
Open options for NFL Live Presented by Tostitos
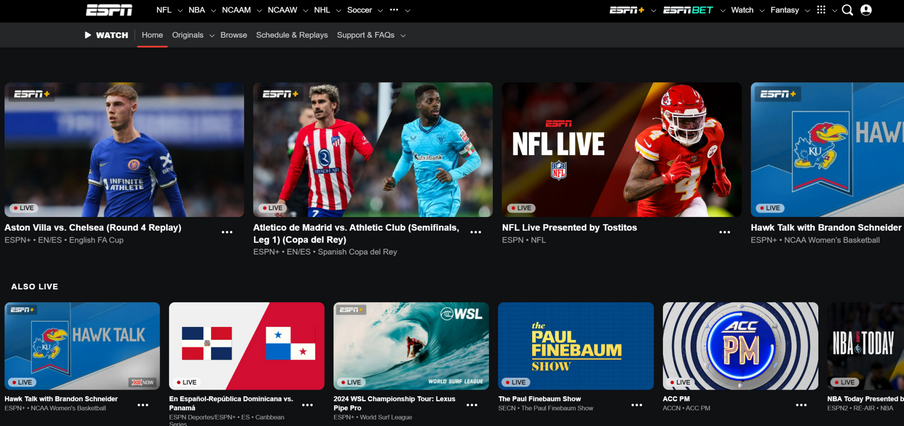[x=725, y=232]
